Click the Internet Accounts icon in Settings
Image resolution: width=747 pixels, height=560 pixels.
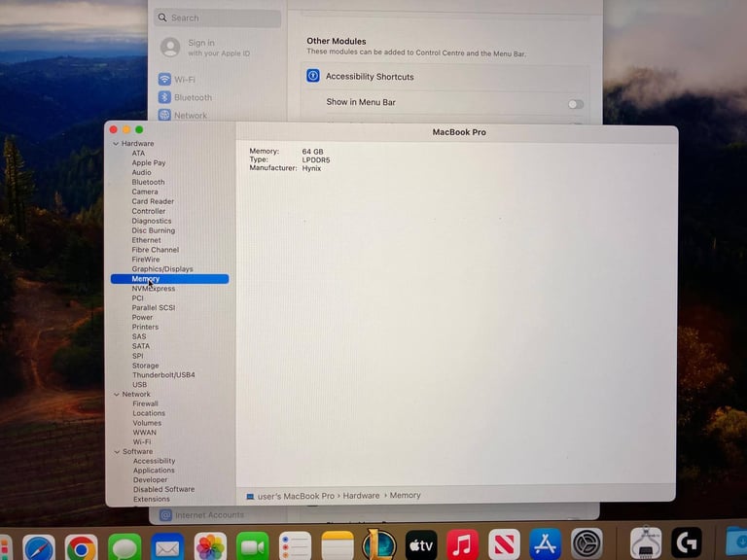[165, 514]
